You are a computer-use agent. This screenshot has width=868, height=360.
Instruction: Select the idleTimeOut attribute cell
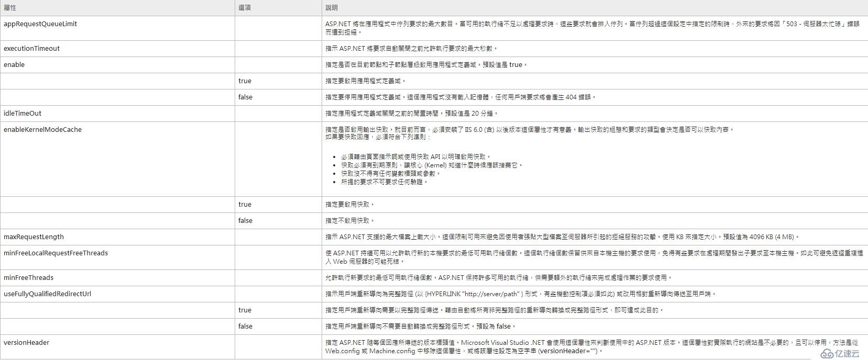pos(117,114)
